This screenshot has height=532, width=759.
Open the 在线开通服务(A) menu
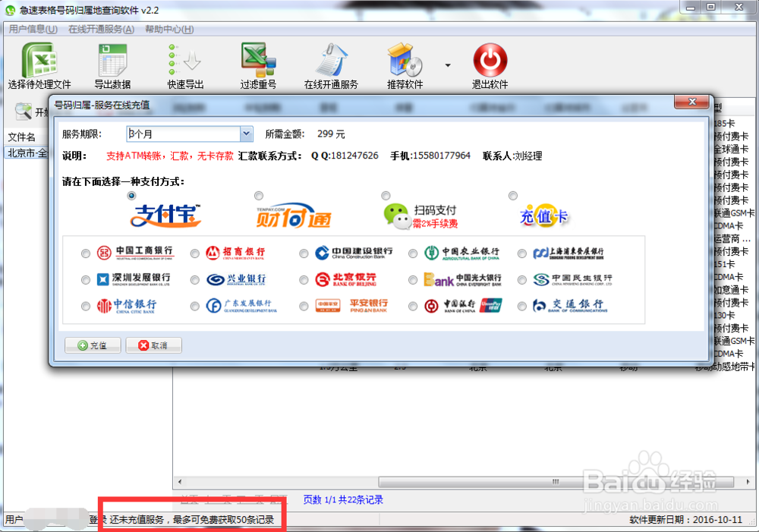click(101, 29)
